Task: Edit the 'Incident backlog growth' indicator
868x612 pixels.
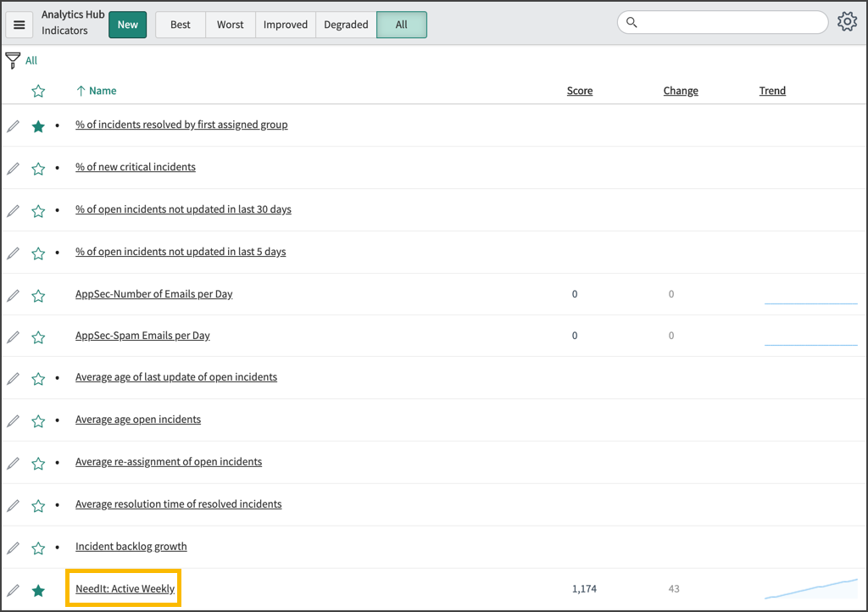Action: pos(13,547)
